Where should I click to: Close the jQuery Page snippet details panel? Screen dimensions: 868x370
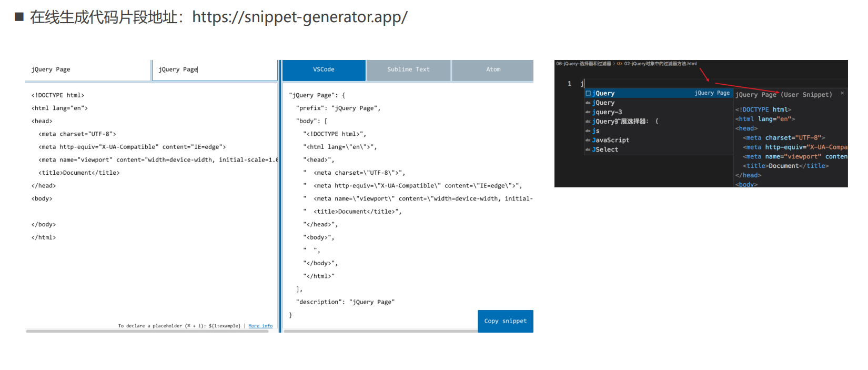(842, 93)
